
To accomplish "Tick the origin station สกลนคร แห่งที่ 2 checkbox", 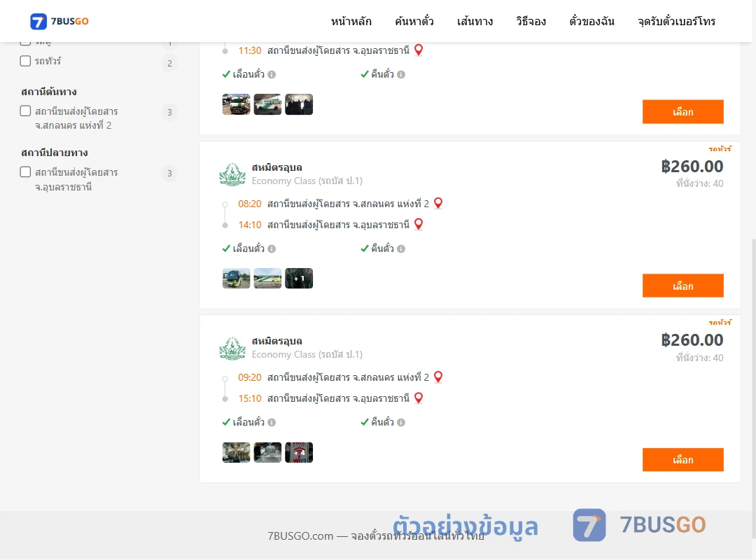I will click(26, 111).
